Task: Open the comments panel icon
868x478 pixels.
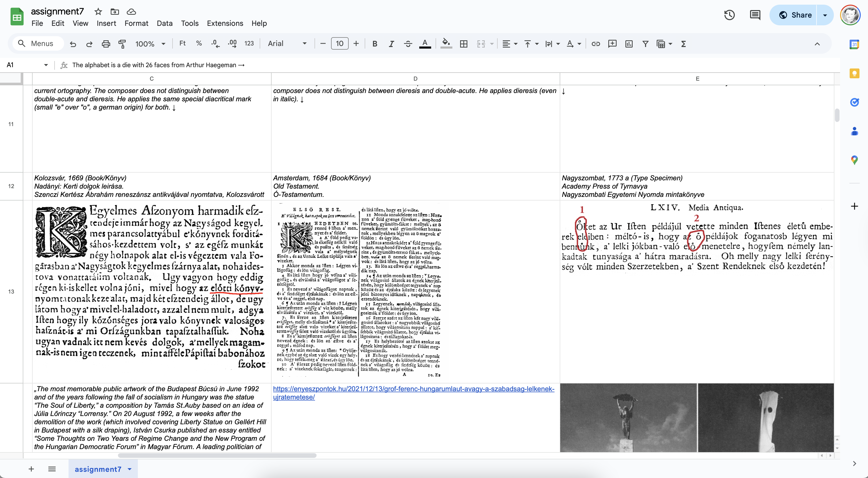Action: [755, 15]
